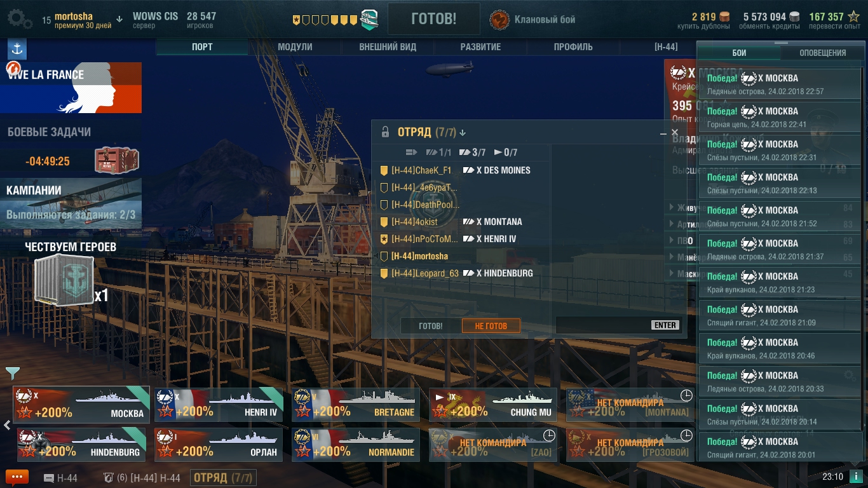The height and width of the screenshot is (488, 868).
Task: Expand the ОТРЯД division dropdown arrow
Action: coord(463,133)
